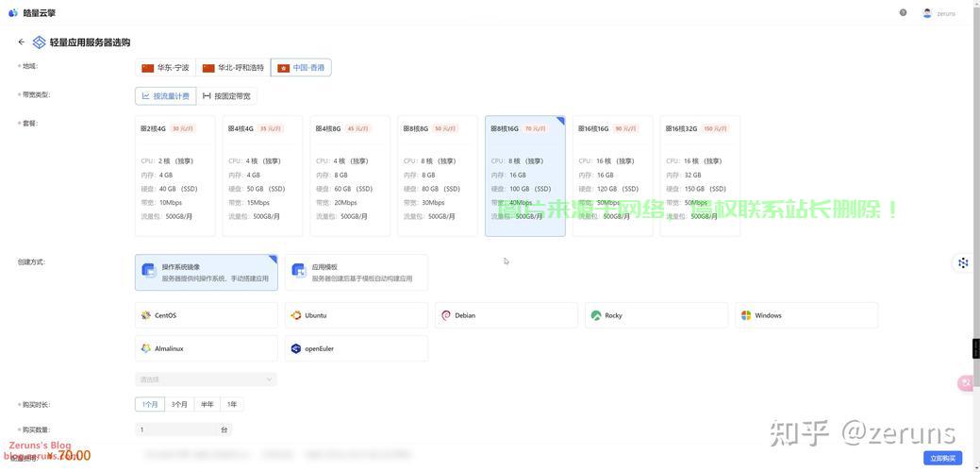Click the CentOS logo icon
The height and width of the screenshot is (472, 980).
coord(146,315)
